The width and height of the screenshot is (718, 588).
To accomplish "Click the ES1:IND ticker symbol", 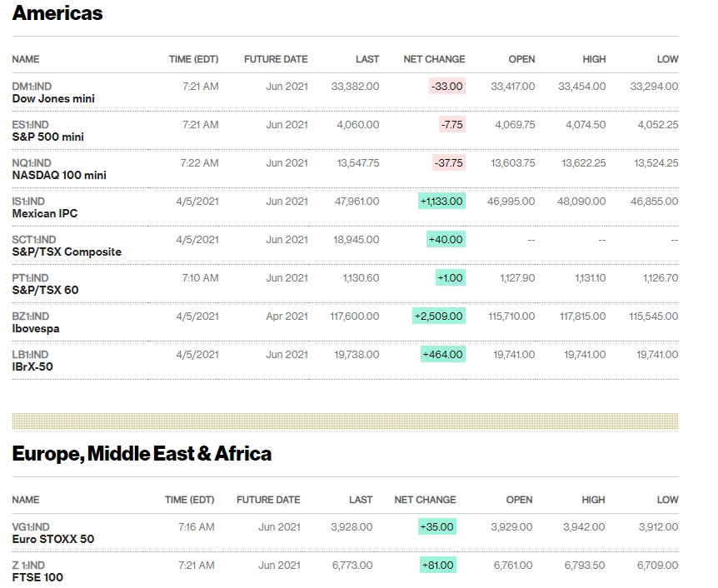I will pos(30,125).
